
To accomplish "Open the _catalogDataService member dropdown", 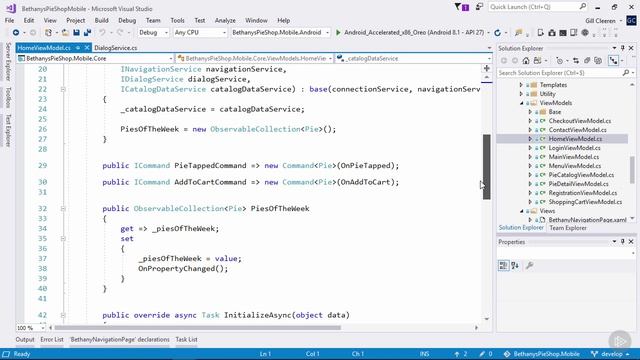I will coord(413,58).
